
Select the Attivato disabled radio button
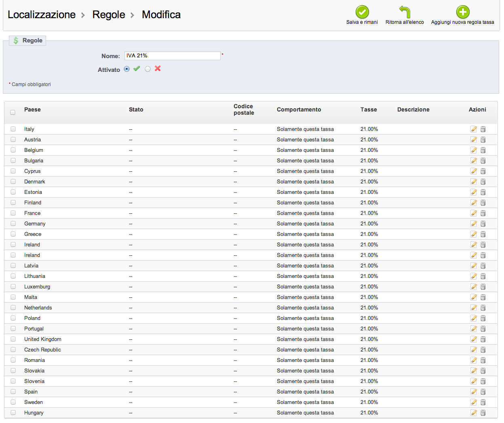click(x=148, y=69)
